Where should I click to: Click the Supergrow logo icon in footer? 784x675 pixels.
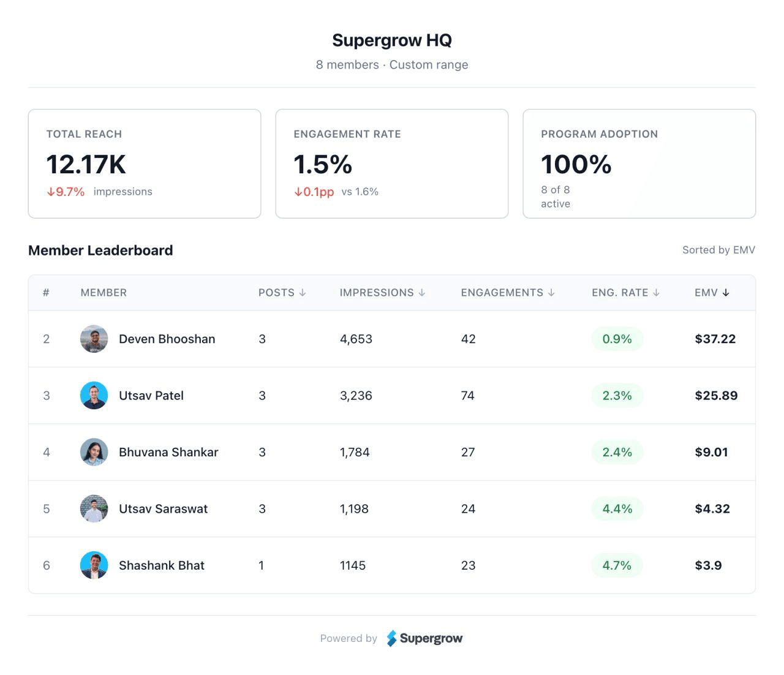[x=391, y=638]
